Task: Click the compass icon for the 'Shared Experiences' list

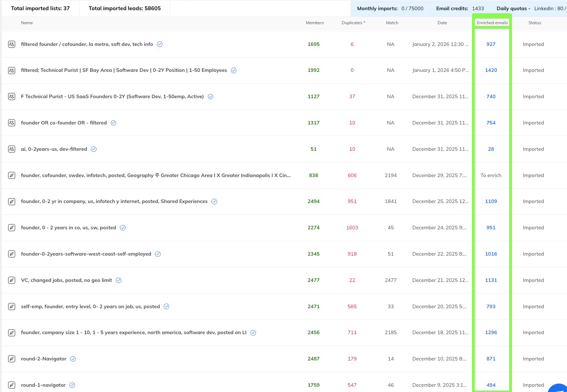Action: click(12, 202)
